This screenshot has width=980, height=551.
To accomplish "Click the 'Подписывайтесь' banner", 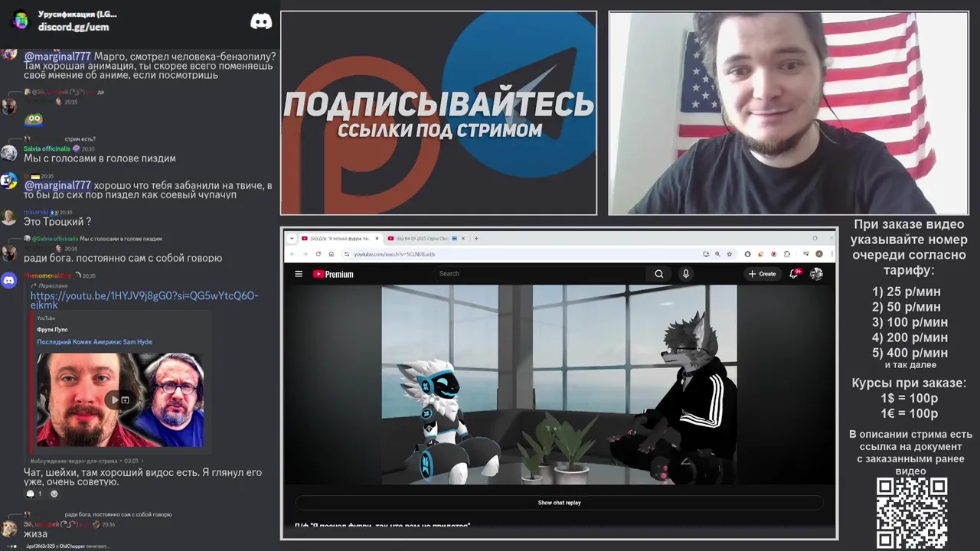I will pyautogui.click(x=439, y=113).
